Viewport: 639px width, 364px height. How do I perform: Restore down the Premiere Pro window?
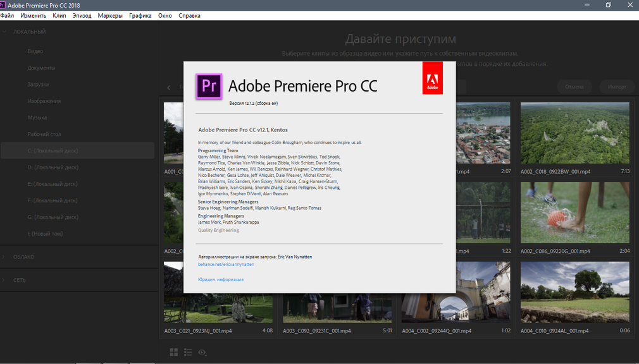pos(609,5)
